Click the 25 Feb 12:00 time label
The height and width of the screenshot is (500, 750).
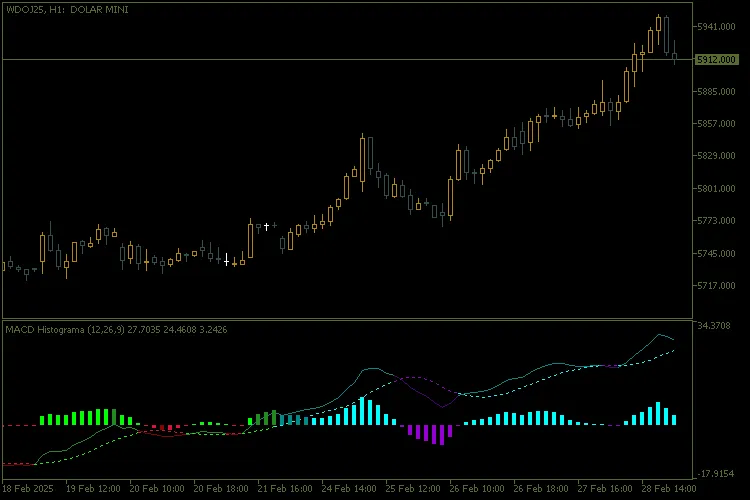(413, 489)
